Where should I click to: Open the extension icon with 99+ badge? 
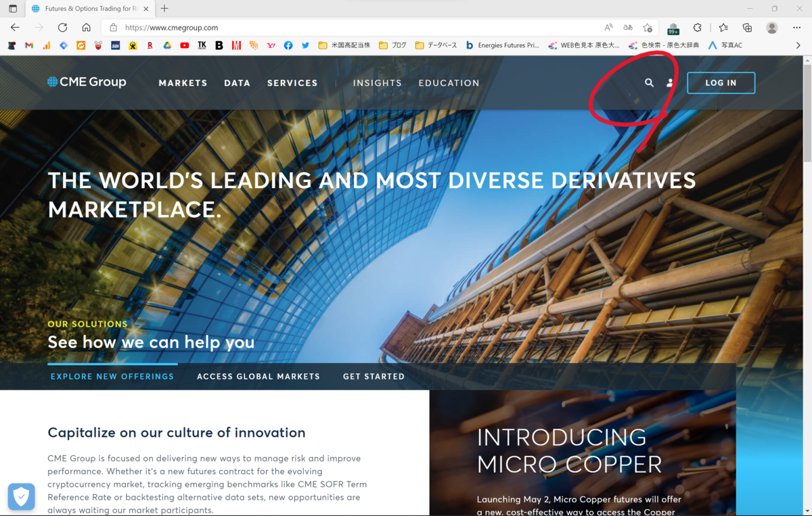(x=673, y=28)
